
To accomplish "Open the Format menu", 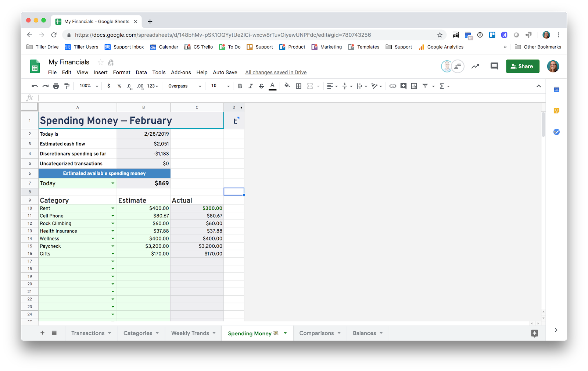I will tap(121, 72).
